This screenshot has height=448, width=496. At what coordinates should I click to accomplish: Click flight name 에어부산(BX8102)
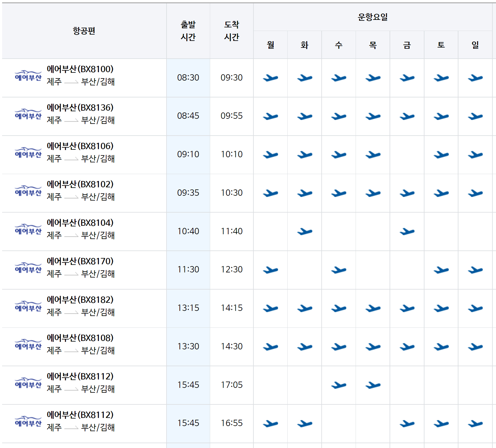[x=80, y=184]
